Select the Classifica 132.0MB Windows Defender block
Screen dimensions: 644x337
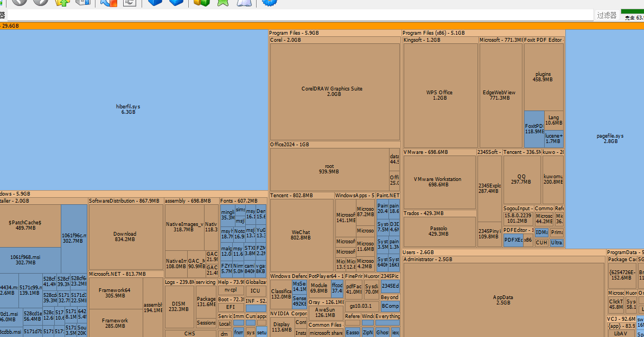(x=282, y=294)
